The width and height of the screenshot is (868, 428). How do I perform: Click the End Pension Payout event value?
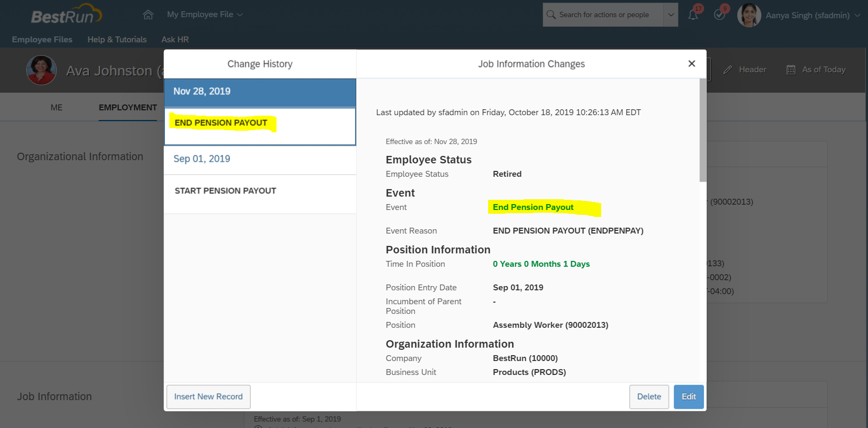click(x=533, y=207)
